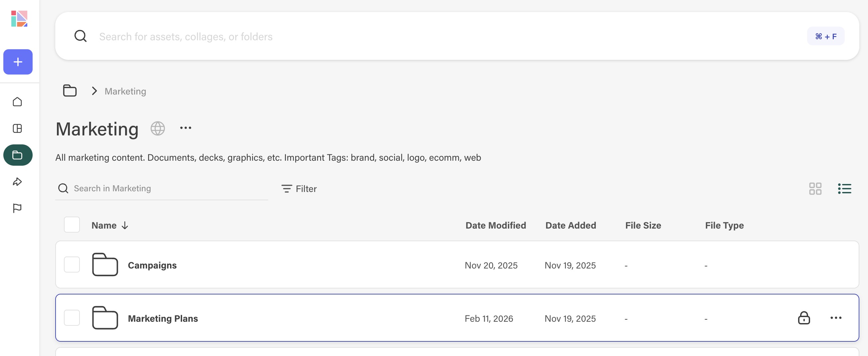Click the Nov 20, 2025 modified date for Campaigns
The width and height of the screenshot is (868, 356).
point(491,266)
